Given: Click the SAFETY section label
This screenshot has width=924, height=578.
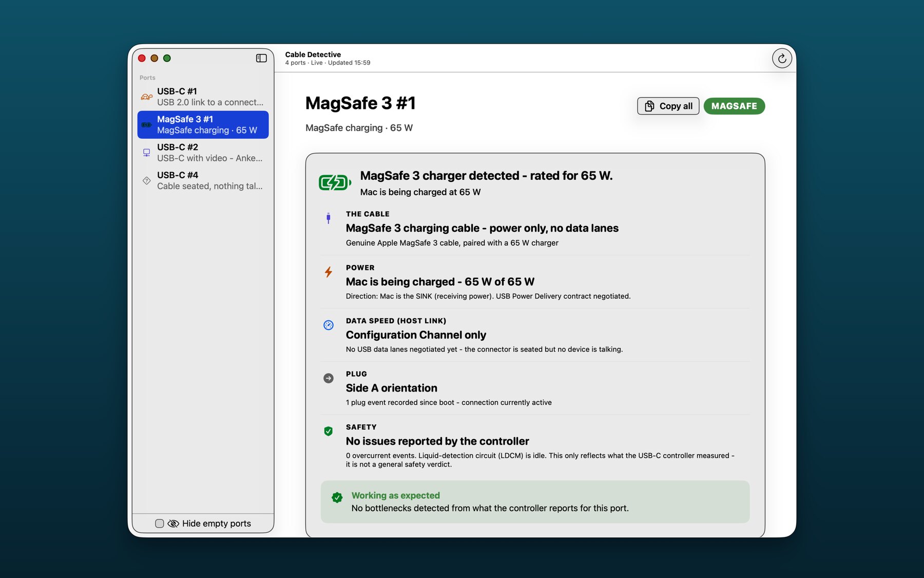Looking at the screenshot, I should 361,427.
